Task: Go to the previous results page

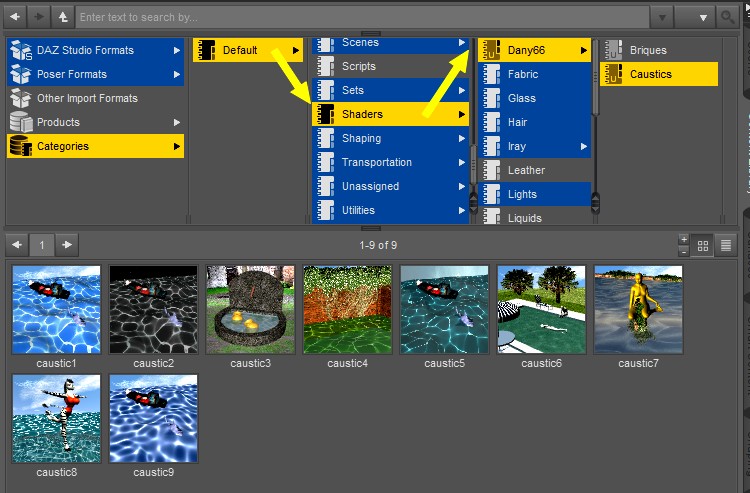Action: 17,245
